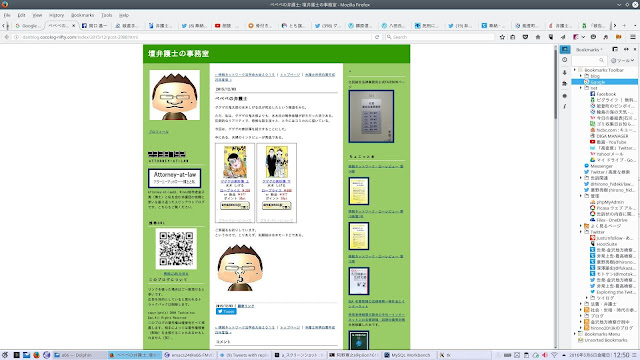Screen dimensions: 640x360
Task: Click the Home icon in navigation toolbar
Action: click(x=538, y=37)
